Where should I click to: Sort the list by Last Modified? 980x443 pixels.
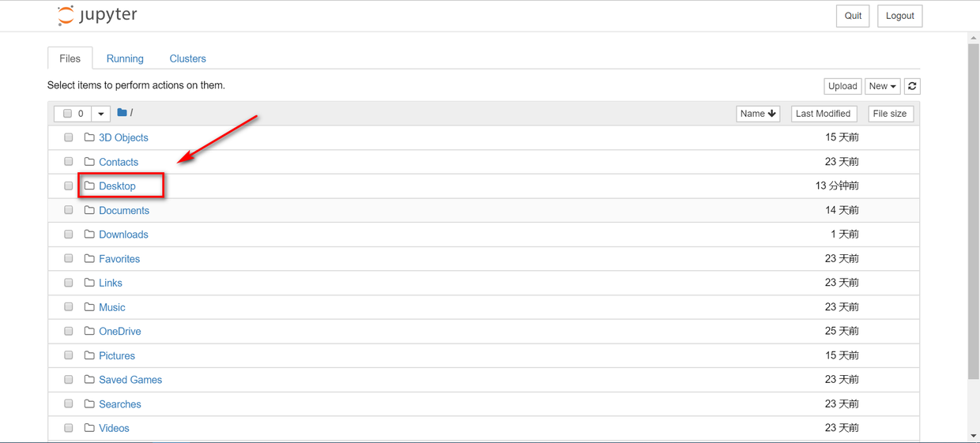823,114
